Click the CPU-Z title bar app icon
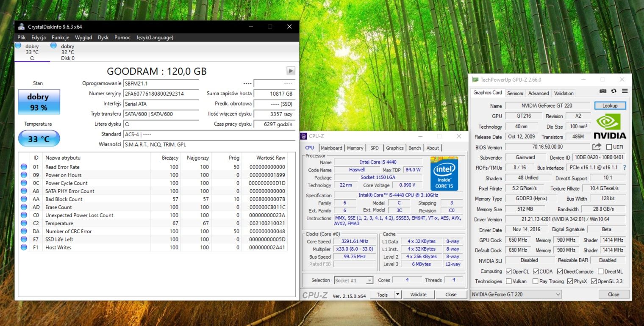The height and width of the screenshot is (326, 644). tap(303, 136)
